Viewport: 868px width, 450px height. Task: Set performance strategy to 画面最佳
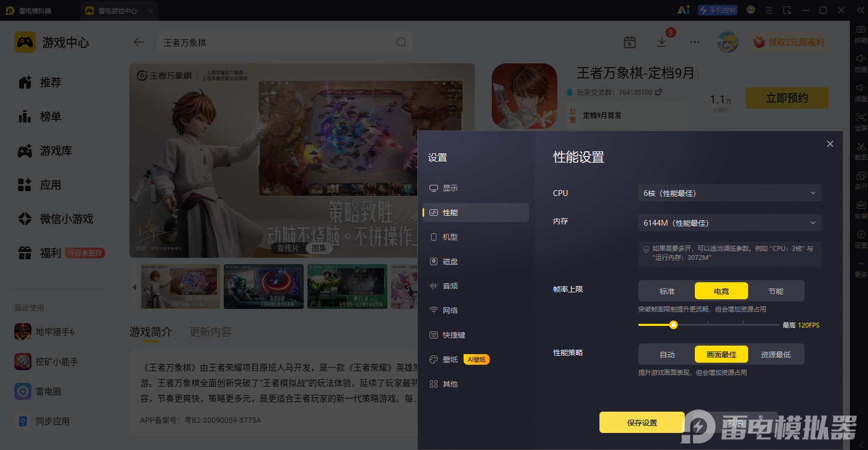tap(721, 355)
